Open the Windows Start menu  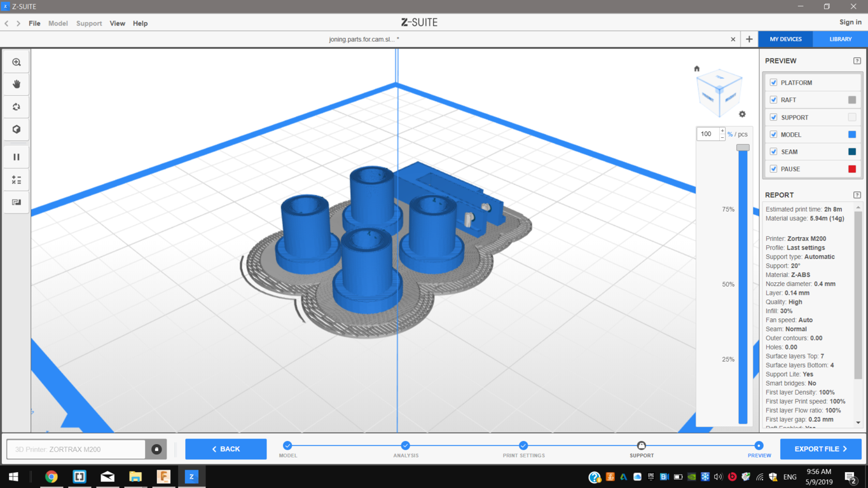(x=13, y=477)
